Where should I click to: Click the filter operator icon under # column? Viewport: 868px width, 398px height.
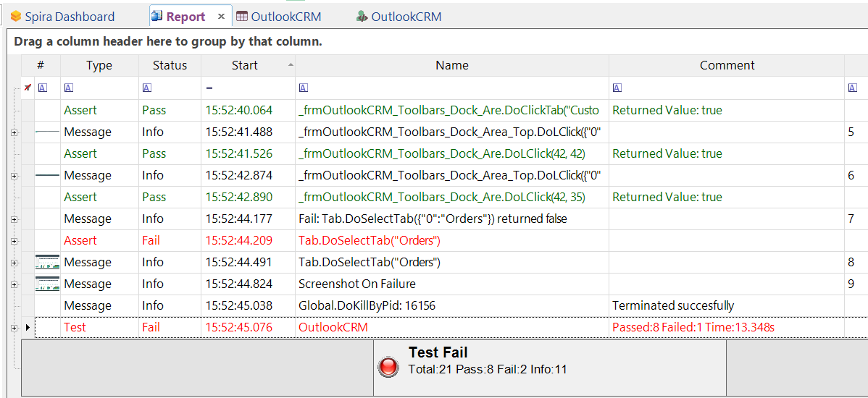point(42,88)
